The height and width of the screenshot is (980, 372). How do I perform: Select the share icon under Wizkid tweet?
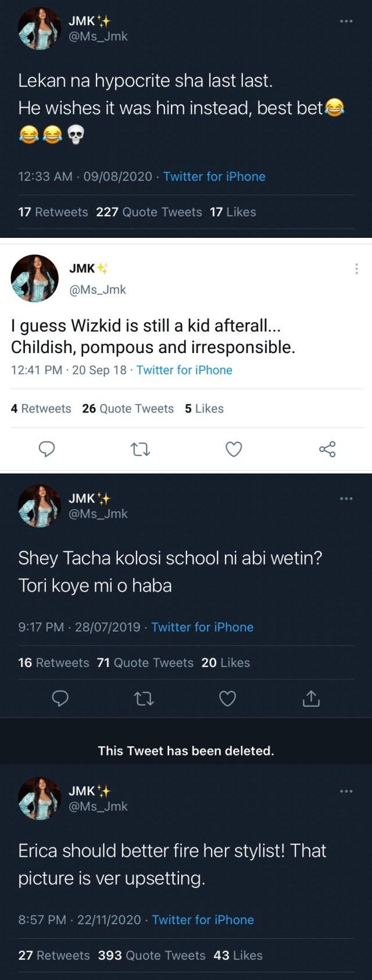pos(327,449)
